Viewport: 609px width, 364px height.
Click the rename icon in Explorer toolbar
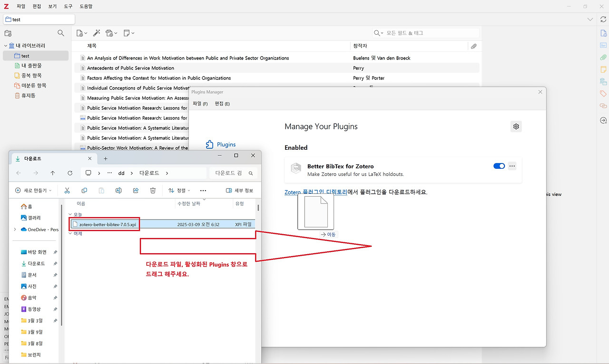coord(118,191)
